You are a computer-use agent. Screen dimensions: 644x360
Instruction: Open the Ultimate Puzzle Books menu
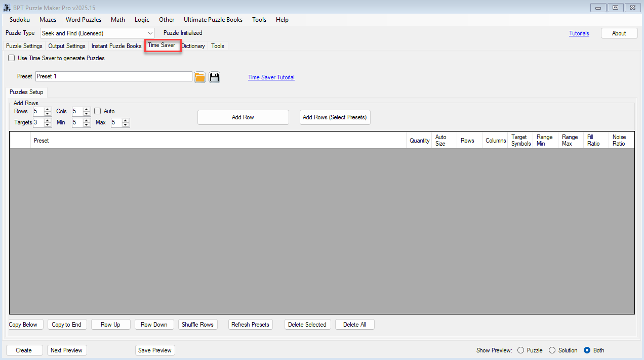click(213, 20)
